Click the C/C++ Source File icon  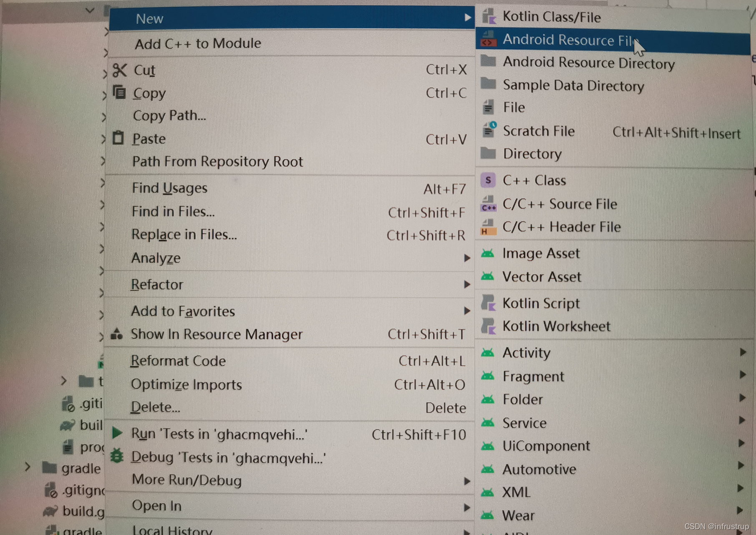click(x=488, y=204)
